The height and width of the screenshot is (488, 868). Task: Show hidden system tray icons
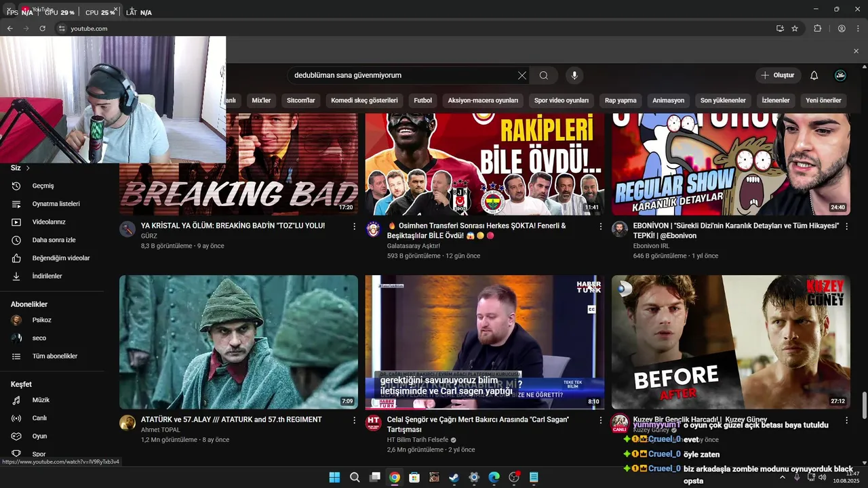pyautogui.click(x=782, y=477)
